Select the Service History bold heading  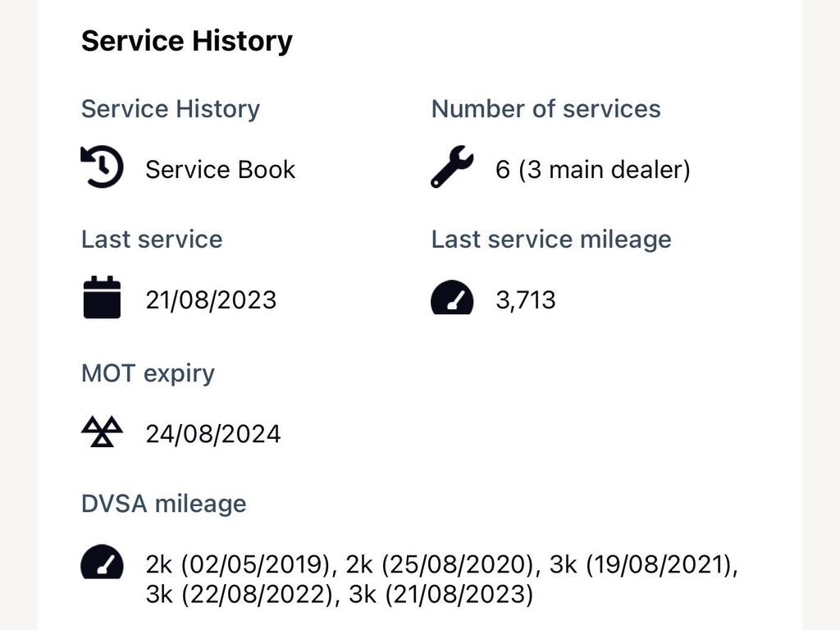[187, 41]
